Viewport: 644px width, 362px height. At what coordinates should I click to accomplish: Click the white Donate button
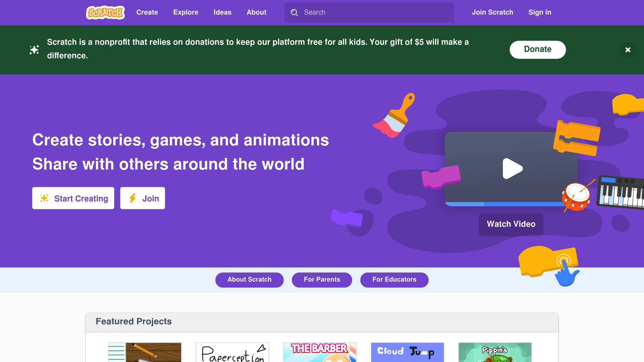[538, 50]
